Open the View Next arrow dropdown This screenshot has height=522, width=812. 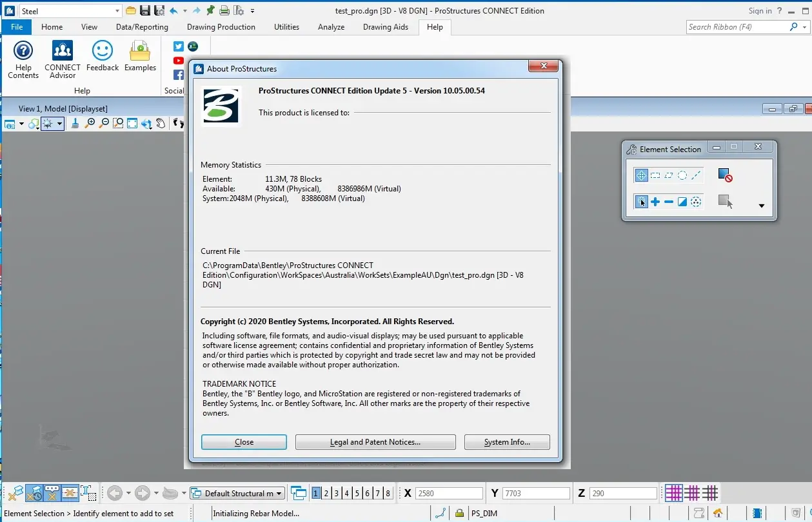coord(156,494)
